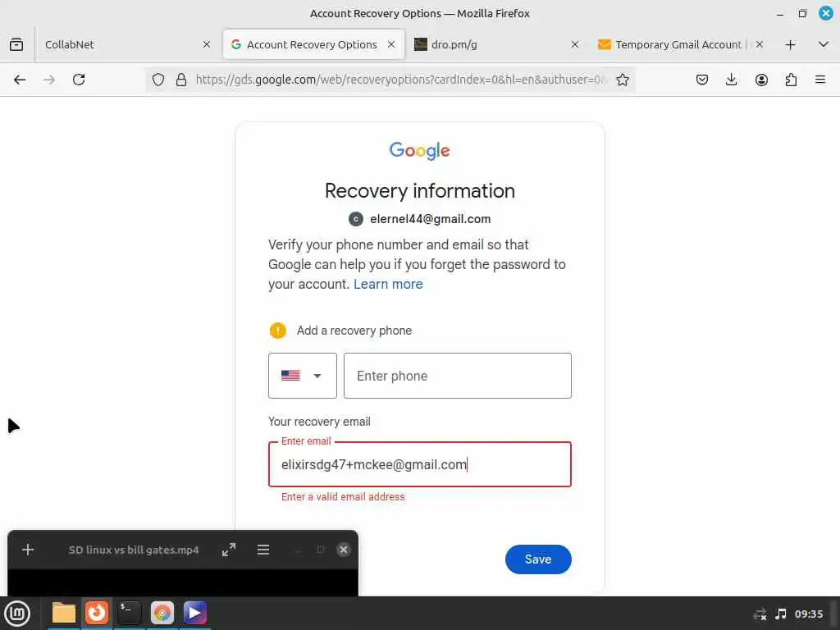Reload the current page
Screen dimensions: 840x630
[x=79, y=80]
